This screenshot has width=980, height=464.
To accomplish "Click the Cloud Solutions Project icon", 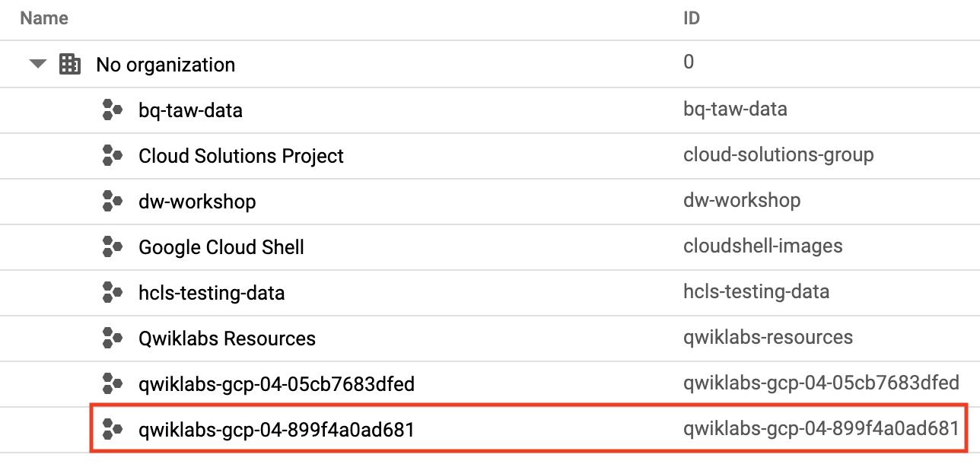I will coord(113,156).
